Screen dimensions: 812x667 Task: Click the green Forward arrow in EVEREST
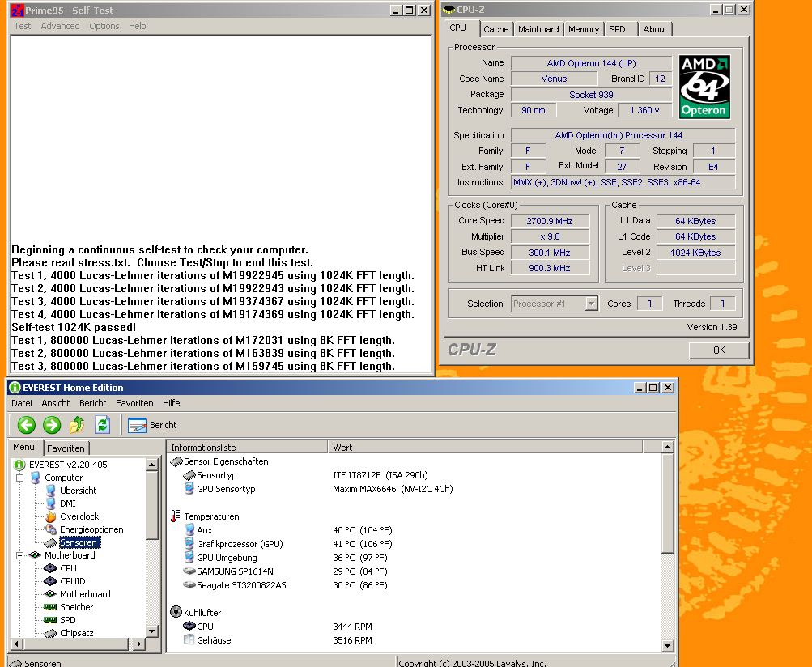point(52,425)
